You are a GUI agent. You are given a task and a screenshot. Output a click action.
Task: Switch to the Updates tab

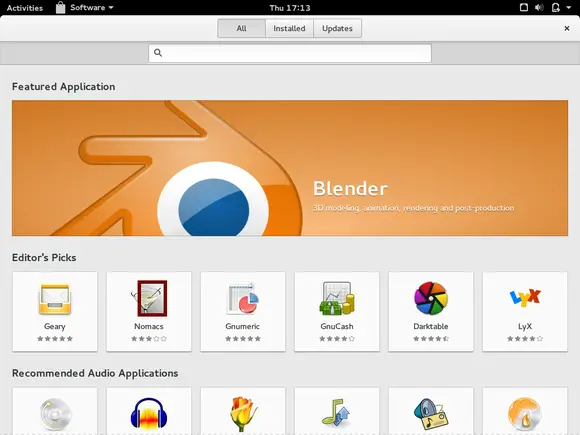pyautogui.click(x=337, y=28)
